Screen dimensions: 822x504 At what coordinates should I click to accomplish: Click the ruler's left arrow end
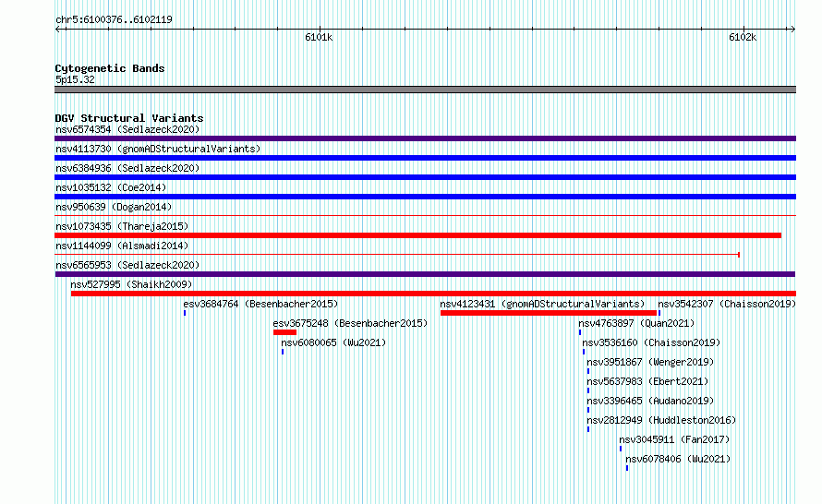click(58, 29)
